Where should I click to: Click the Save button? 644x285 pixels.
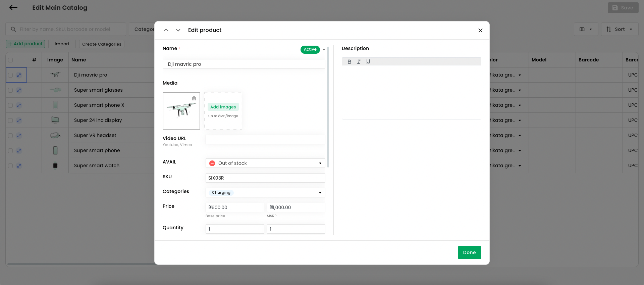623,8
